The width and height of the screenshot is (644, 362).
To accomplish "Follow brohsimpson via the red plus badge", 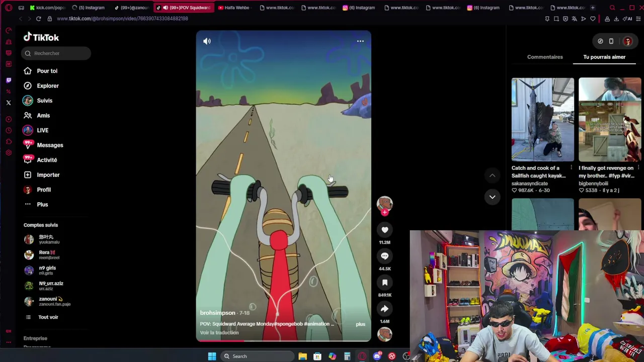I will [385, 212].
